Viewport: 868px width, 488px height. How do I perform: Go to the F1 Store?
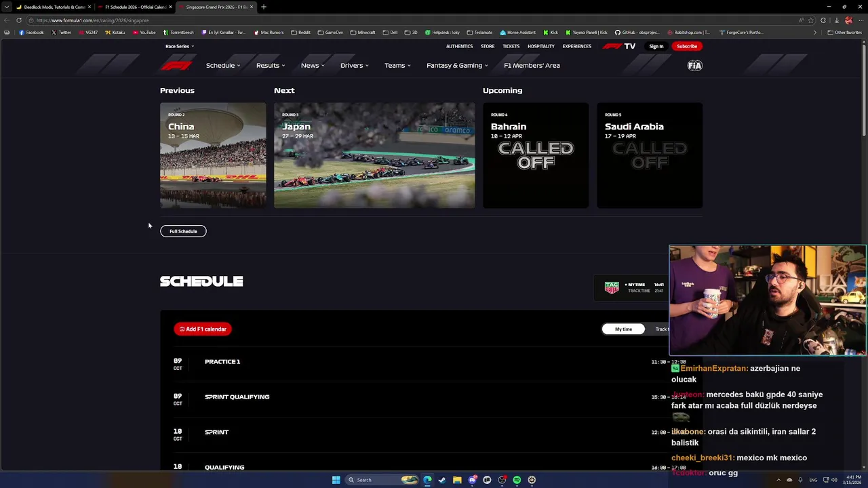pyautogui.click(x=488, y=46)
